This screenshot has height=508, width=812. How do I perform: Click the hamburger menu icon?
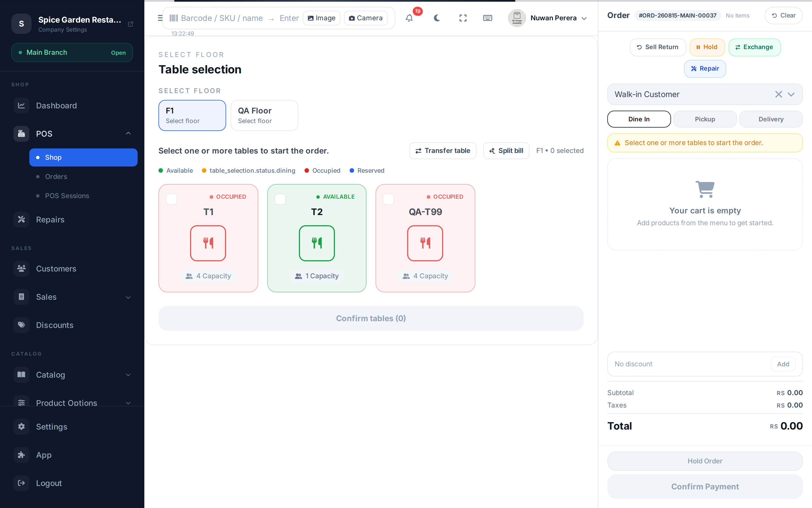pyautogui.click(x=160, y=18)
